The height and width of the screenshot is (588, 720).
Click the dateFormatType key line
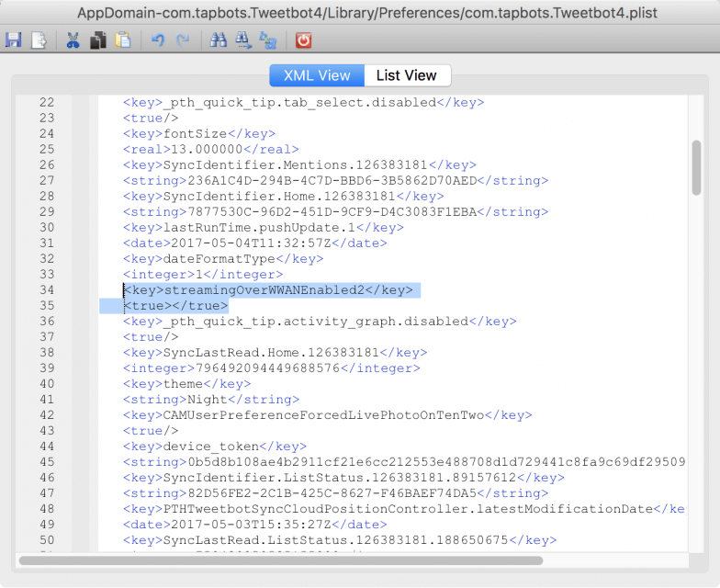[223, 259]
